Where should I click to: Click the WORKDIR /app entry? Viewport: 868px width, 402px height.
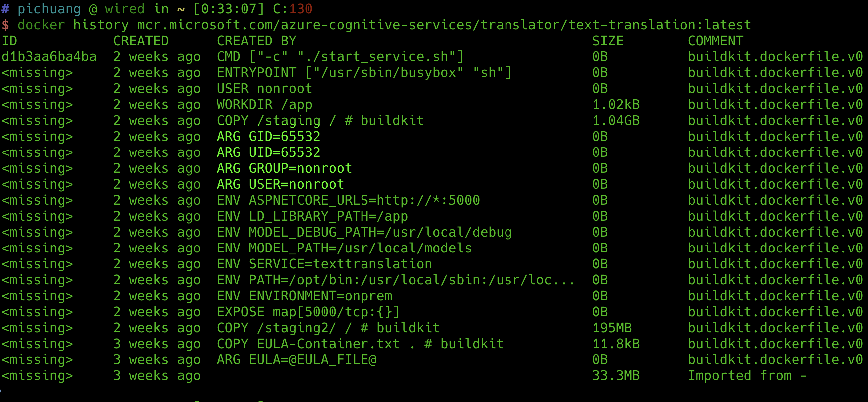pyautogui.click(x=264, y=105)
